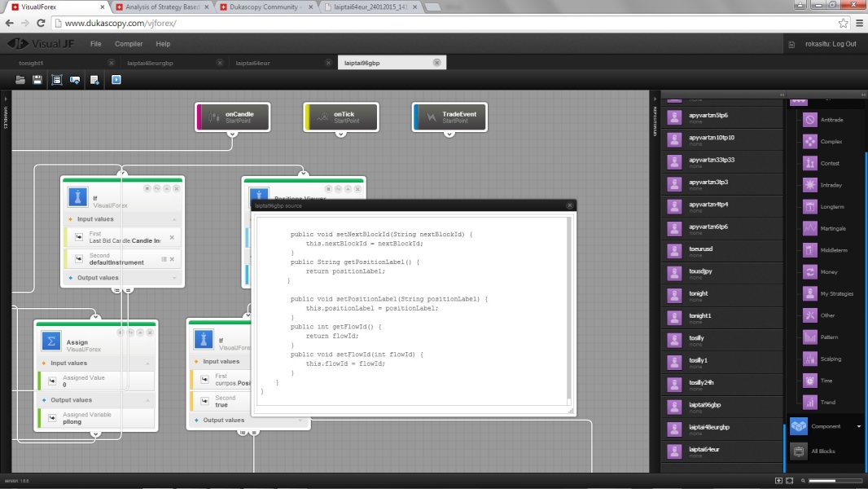Select the Martingale category icon
Image resolution: width=868 pixels, height=489 pixels.
coord(810,228)
